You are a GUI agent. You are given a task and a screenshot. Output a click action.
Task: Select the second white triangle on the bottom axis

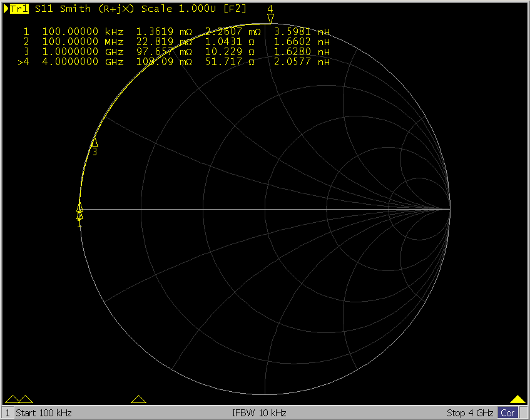pyautogui.click(x=26, y=399)
